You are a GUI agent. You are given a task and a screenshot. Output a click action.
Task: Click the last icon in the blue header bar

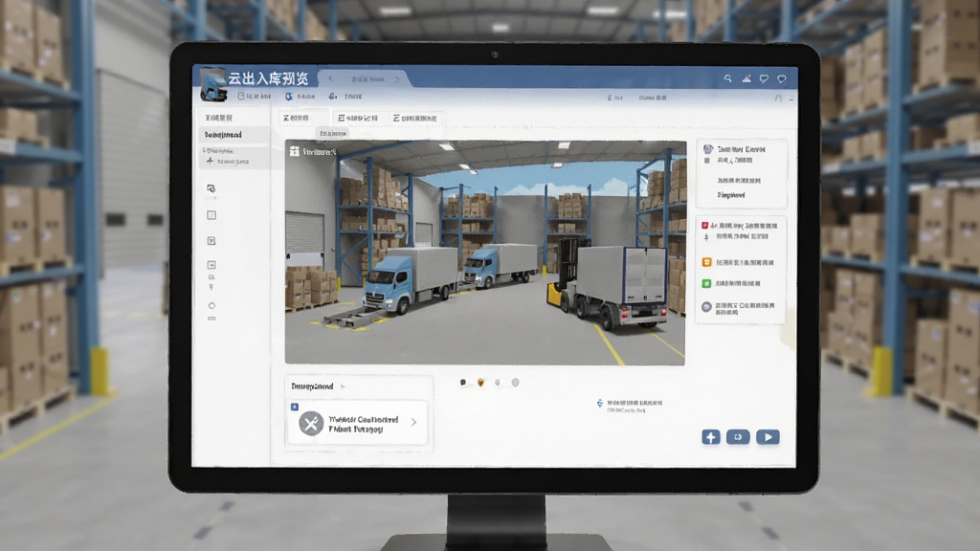tap(781, 78)
